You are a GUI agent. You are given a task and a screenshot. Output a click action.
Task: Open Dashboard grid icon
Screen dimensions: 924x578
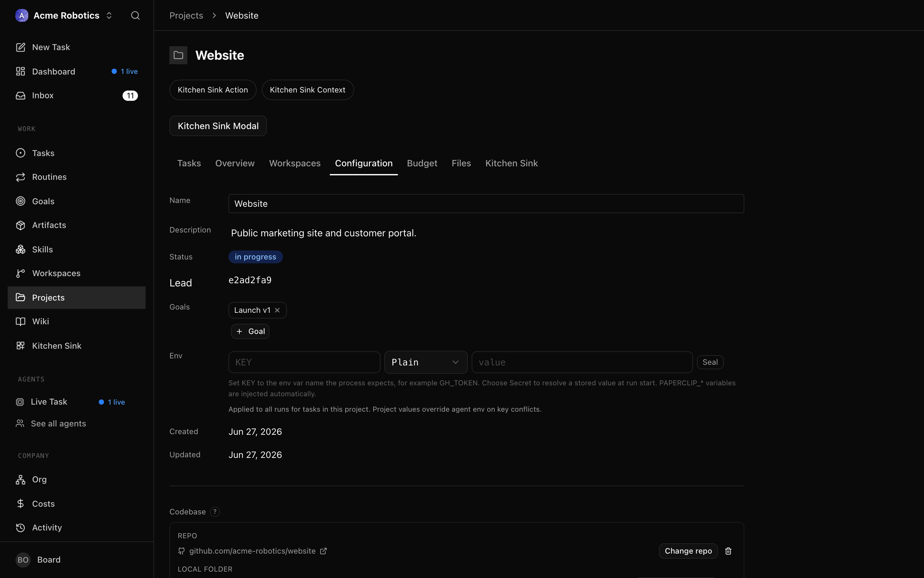coord(21,72)
